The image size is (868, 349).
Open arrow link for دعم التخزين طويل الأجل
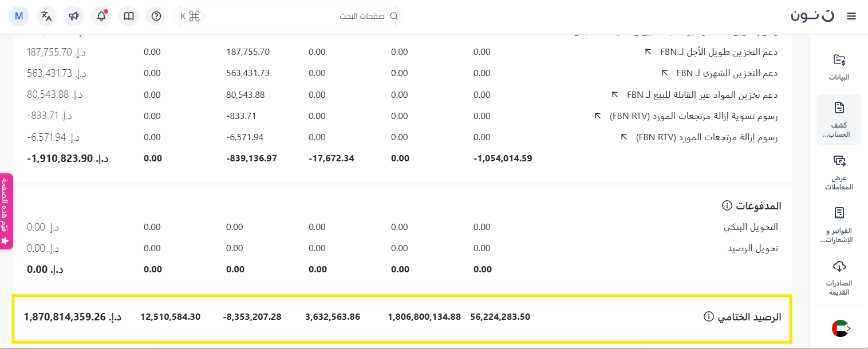click(x=648, y=51)
